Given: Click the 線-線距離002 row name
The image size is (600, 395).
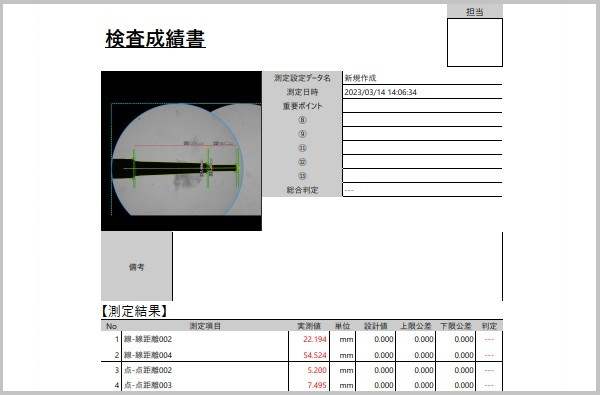Looking at the screenshot, I should 148,339.
